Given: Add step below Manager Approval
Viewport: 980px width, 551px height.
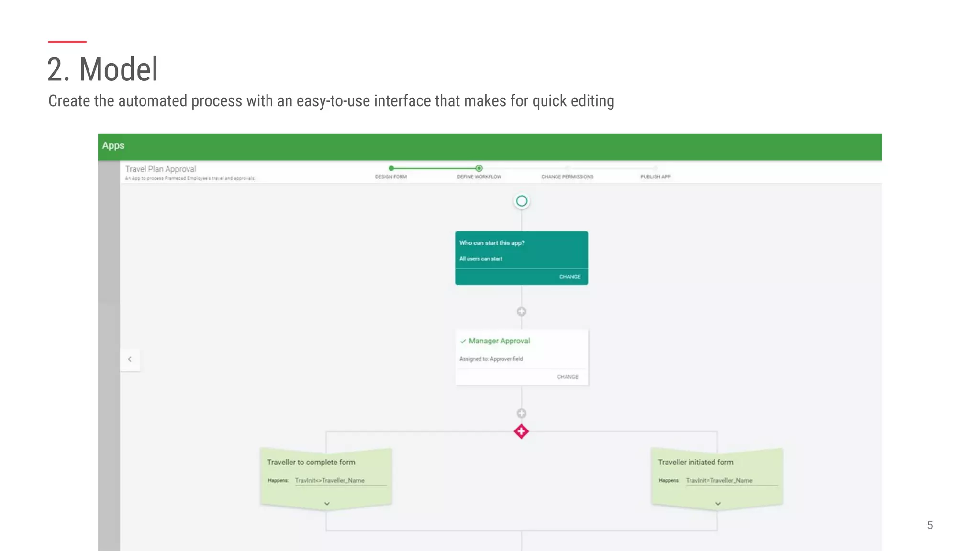Looking at the screenshot, I should (x=522, y=413).
